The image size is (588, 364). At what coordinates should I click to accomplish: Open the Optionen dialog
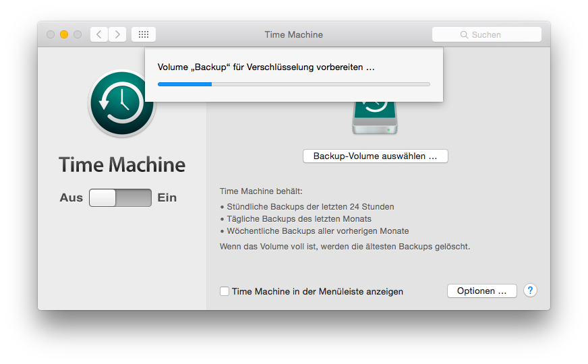(482, 291)
